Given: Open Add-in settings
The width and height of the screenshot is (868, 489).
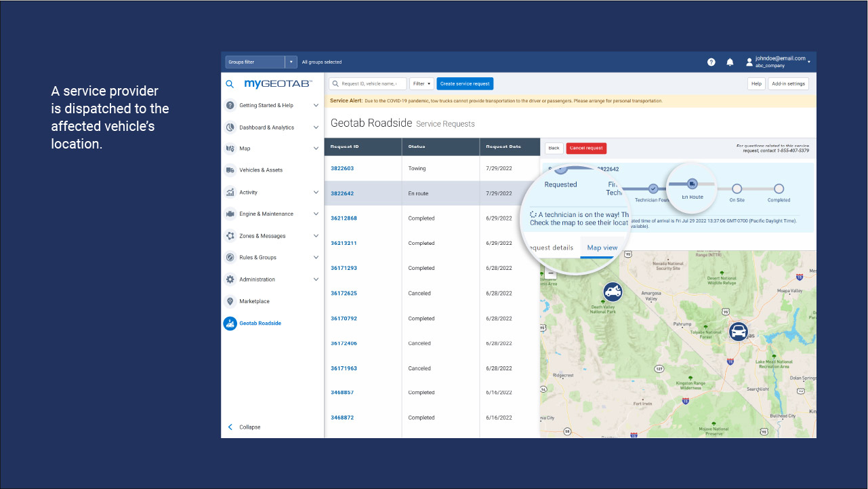Looking at the screenshot, I should point(789,83).
